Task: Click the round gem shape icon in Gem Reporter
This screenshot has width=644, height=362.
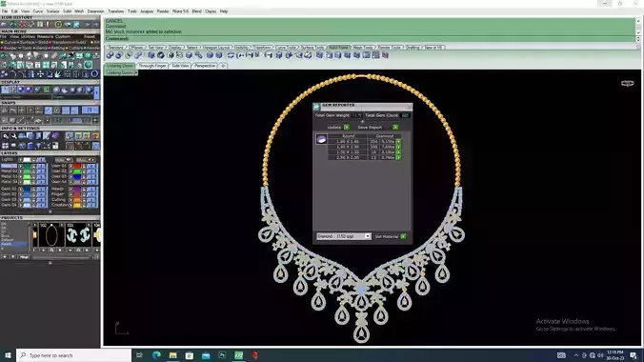Action: (321, 139)
